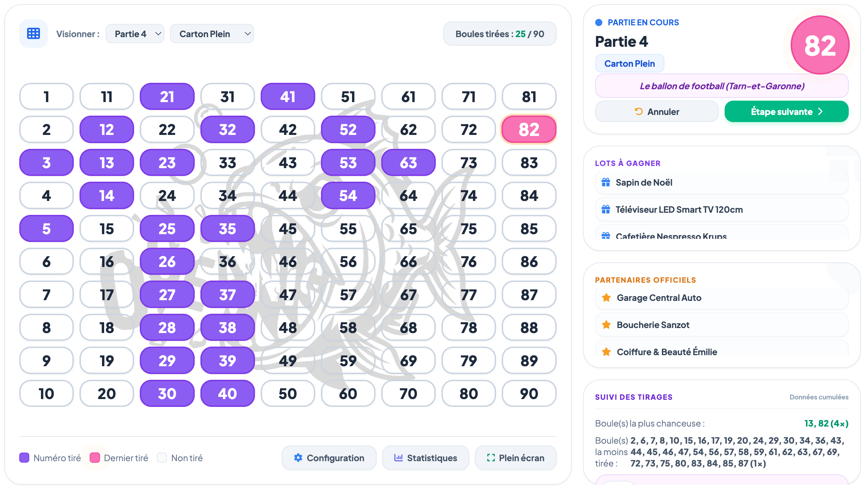868x489 pixels.
Task: Click the Étape suivante chevron arrow
Action: [x=821, y=111]
